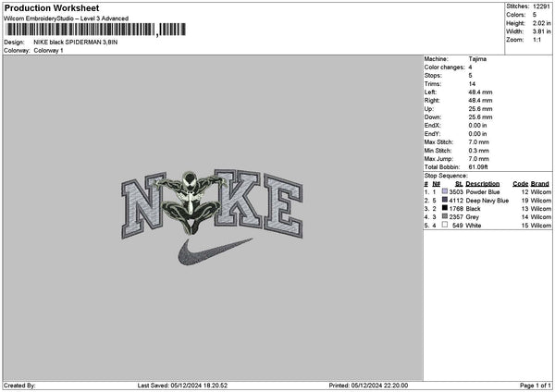The width and height of the screenshot is (555, 392).
Task: Click the 'Created By:' footer label
Action: [19, 386]
